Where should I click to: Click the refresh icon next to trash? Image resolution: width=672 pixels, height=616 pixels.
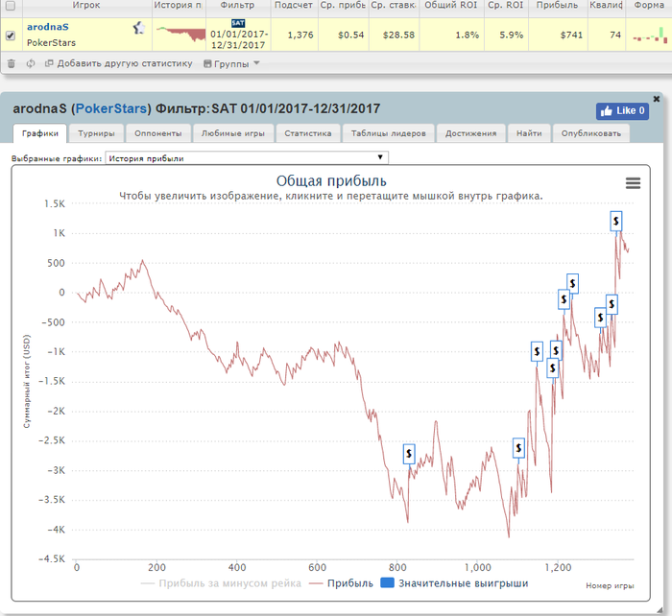tap(31, 64)
